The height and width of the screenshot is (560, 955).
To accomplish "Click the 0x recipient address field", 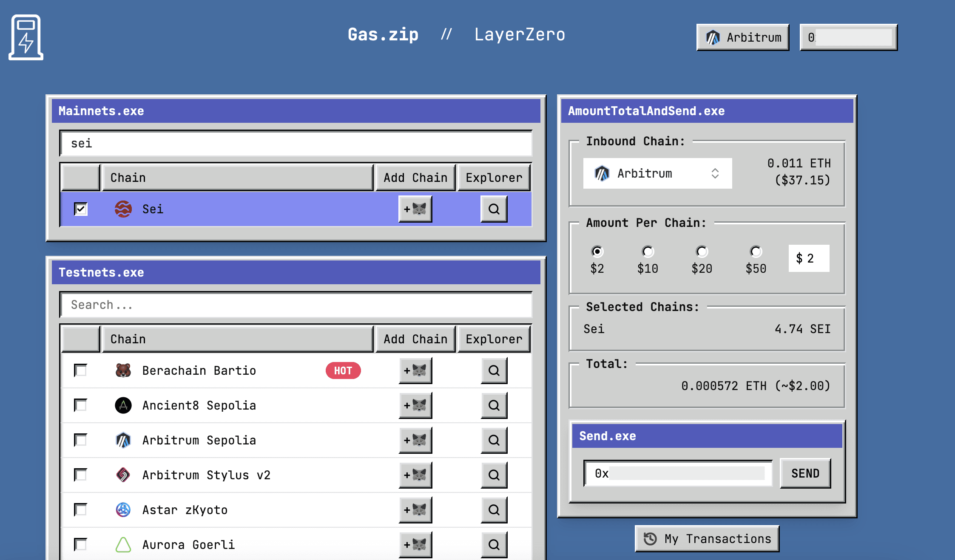I will 679,473.
